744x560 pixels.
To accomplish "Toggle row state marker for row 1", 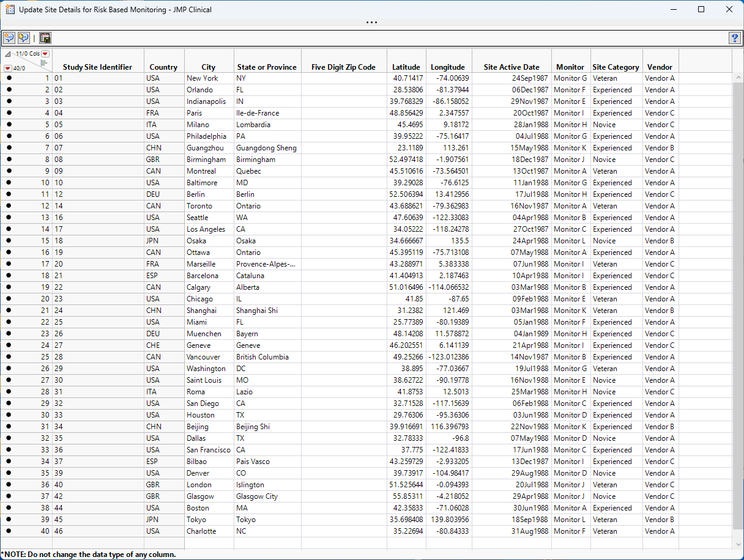I will (x=9, y=78).
